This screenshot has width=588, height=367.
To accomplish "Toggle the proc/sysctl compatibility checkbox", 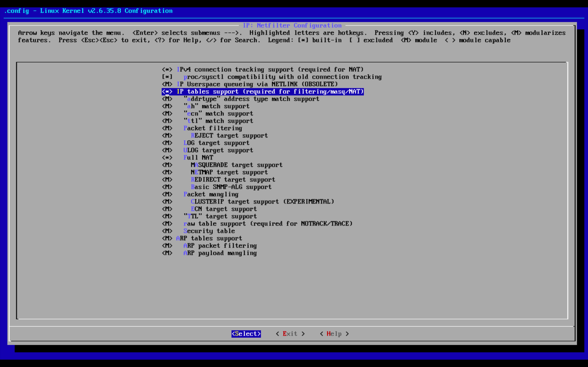I will pyautogui.click(x=167, y=77).
